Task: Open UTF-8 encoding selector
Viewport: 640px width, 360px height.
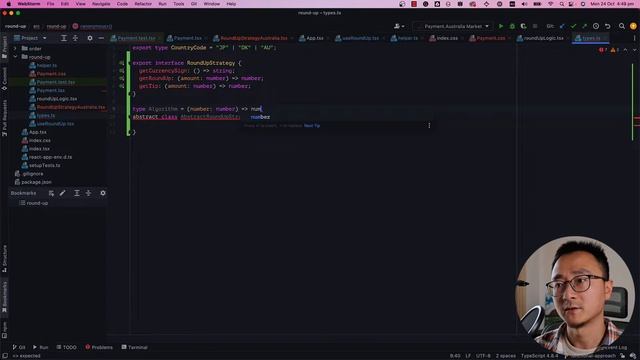Action: (x=483, y=356)
